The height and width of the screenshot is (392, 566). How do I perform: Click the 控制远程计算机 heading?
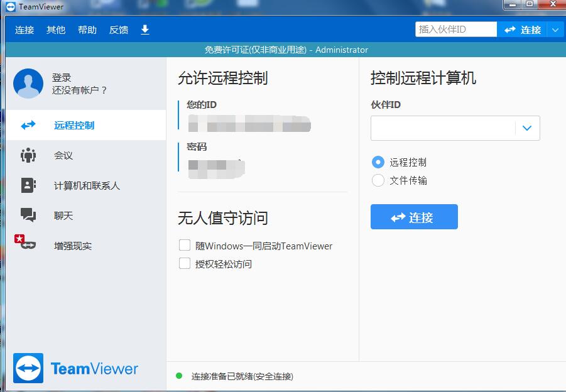click(423, 78)
